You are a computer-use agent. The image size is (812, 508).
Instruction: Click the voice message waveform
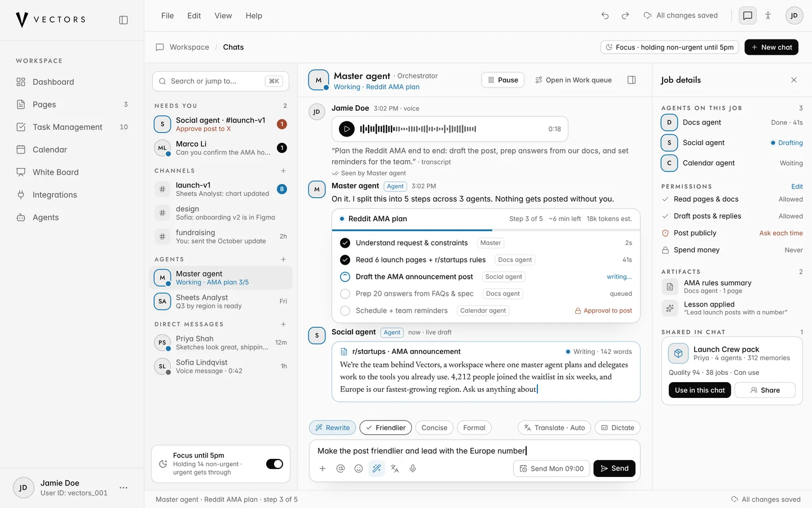coord(418,129)
